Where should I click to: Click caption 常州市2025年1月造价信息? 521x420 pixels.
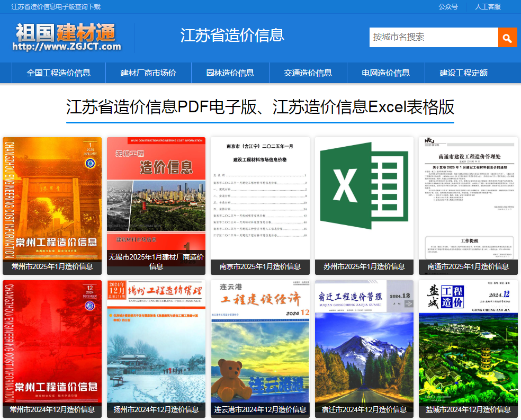click(x=52, y=266)
